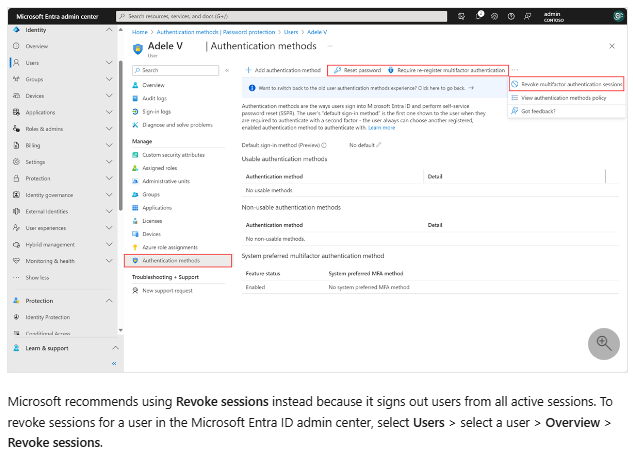Open Diagnose and solve problems
The height and width of the screenshot is (452, 633).
click(177, 125)
